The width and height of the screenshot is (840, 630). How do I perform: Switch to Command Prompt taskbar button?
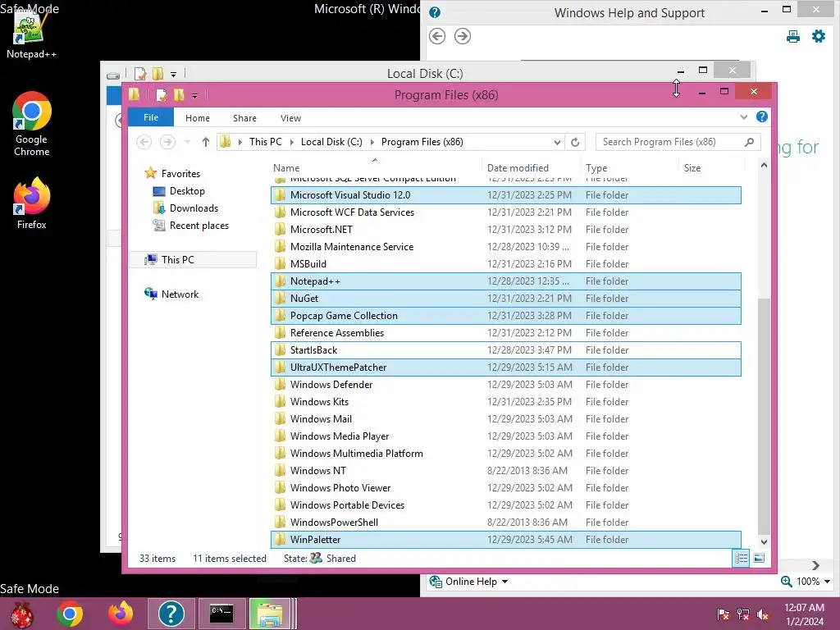tap(221, 614)
